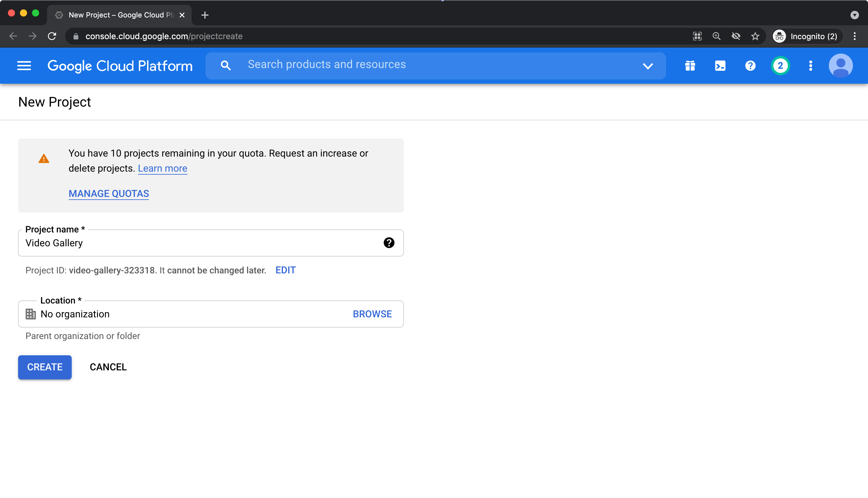Click the zoom magnifier icon in address bar
The image size is (868, 498).
(716, 36)
